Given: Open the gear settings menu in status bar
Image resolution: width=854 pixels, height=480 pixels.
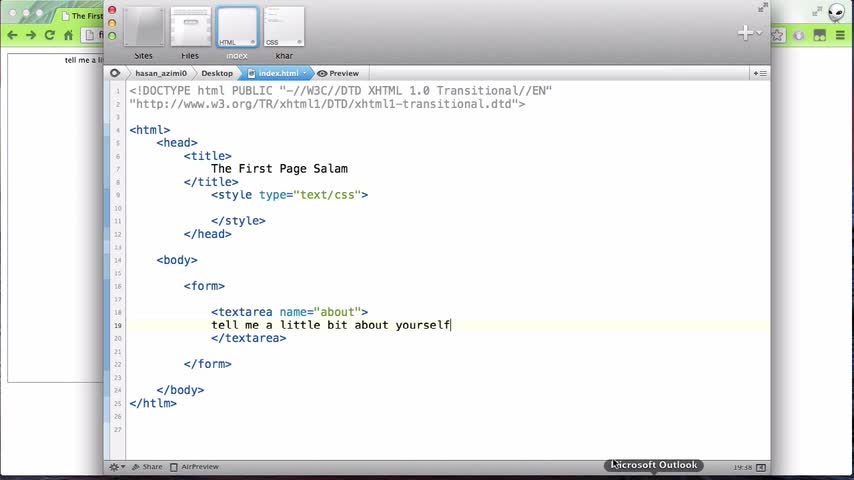Looking at the screenshot, I should point(117,467).
